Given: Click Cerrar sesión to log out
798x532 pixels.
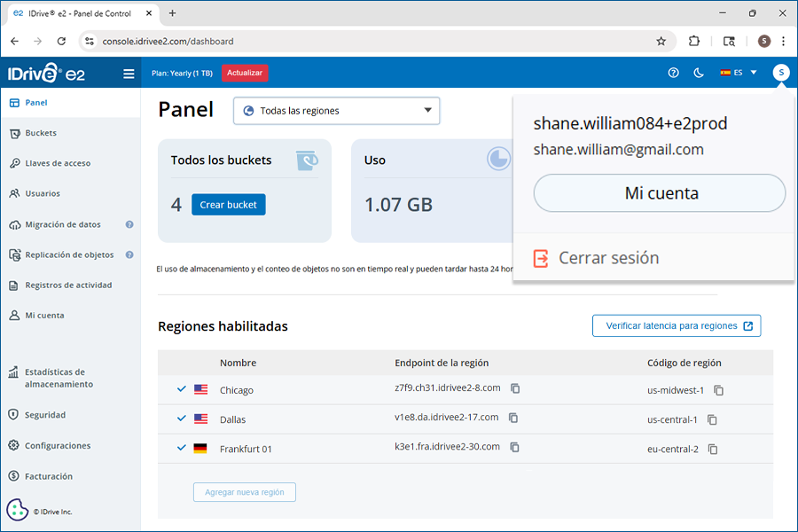Looking at the screenshot, I should pos(608,258).
